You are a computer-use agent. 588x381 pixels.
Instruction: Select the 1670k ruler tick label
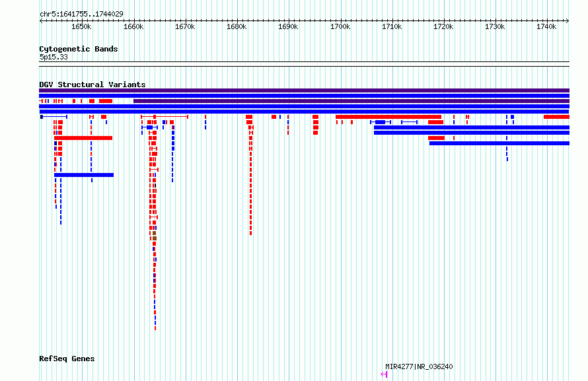click(185, 27)
